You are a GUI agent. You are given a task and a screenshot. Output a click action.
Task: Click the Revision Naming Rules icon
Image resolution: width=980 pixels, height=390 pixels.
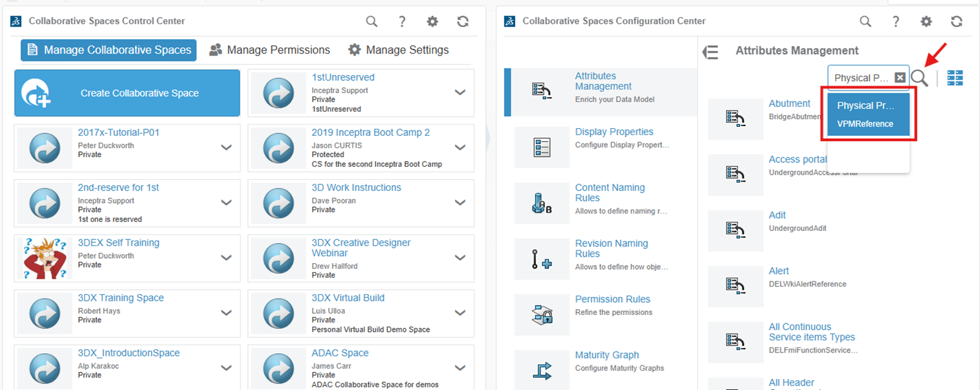click(541, 259)
